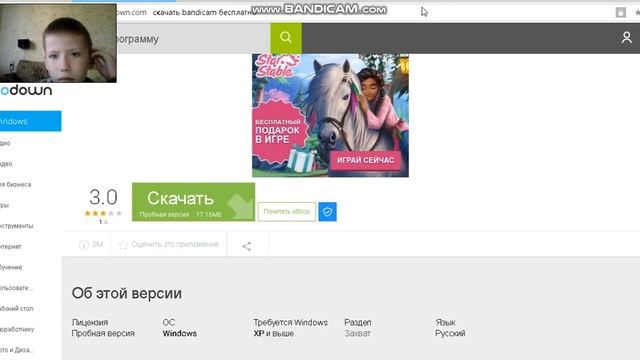
Task: Open the Аудио category in sidebar
Action: click(5, 143)
